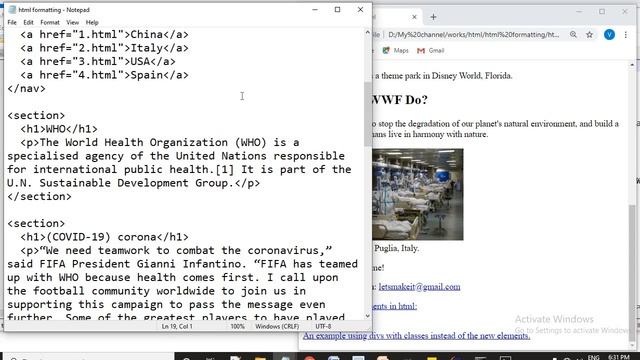
Task: Click the USA anchor line in Notepad
Action: click(98, 61)
